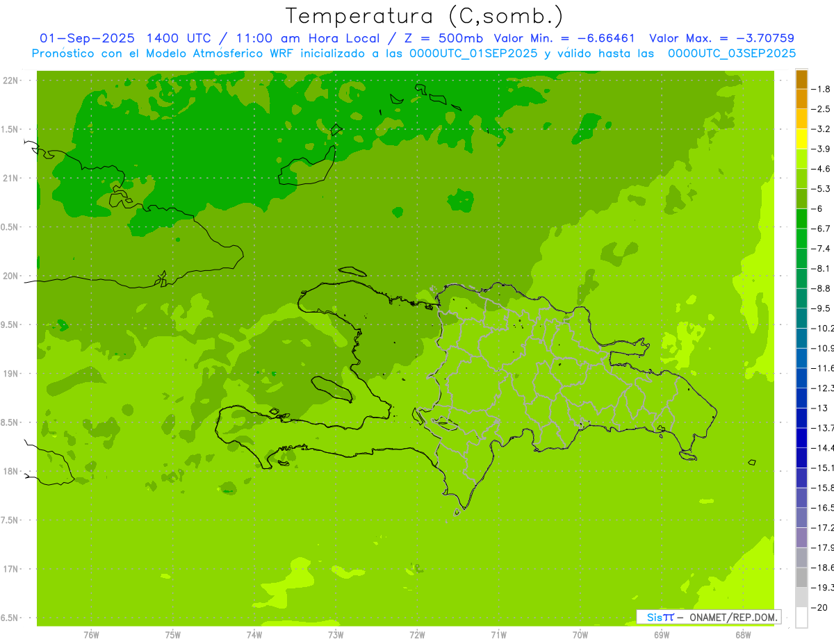Click the swatch between -7.4 and -8.1
The image size is (834, 644).
click(x=801, y=258)
